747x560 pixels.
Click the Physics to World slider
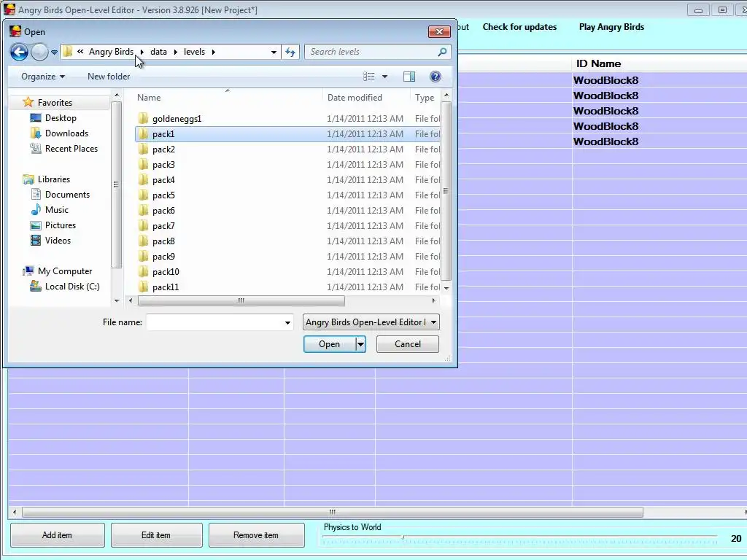pos(519,538)
